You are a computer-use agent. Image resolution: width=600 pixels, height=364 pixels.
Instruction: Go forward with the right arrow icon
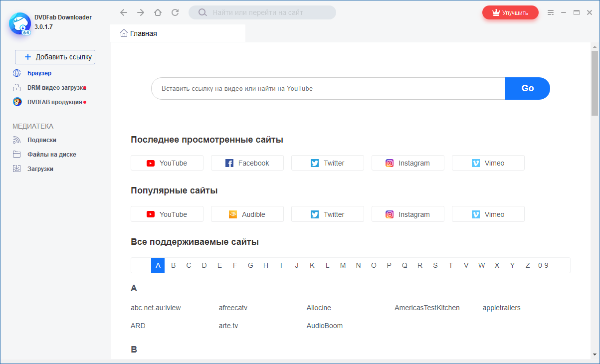pos(141,12)
